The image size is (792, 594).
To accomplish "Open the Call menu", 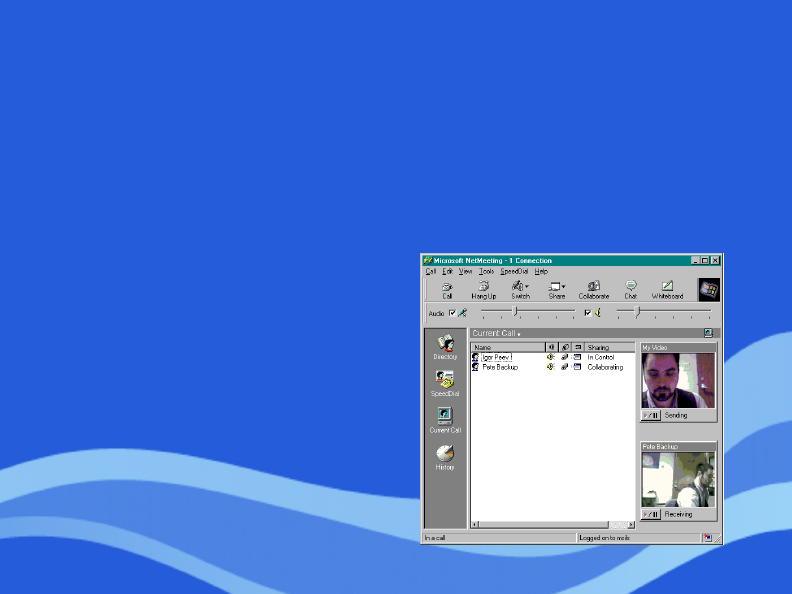I will (430, 271).
